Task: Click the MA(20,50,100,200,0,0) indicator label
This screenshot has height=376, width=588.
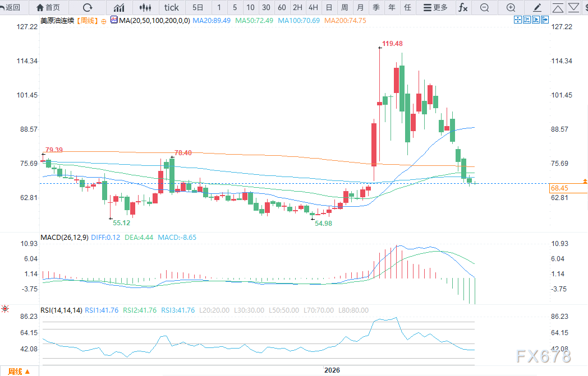Action: (x=154, y=21)
